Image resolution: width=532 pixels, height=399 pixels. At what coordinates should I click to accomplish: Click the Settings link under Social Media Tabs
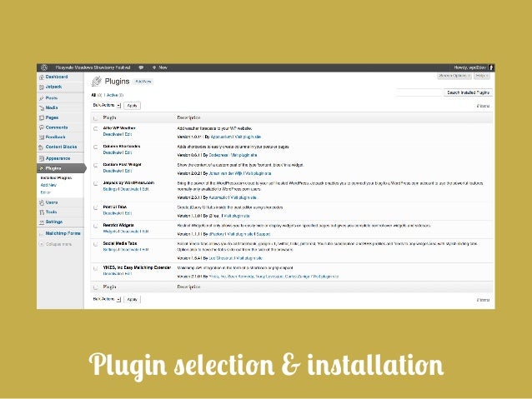point(110,250)
